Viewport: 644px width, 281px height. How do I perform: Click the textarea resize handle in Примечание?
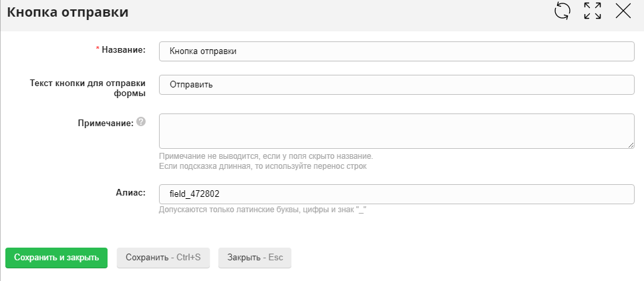coord(630,144)
